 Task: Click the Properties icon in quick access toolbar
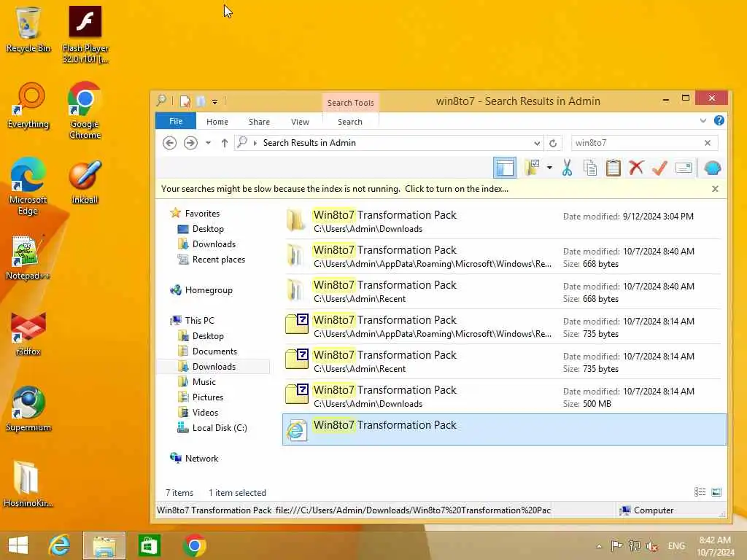(185, 101)
